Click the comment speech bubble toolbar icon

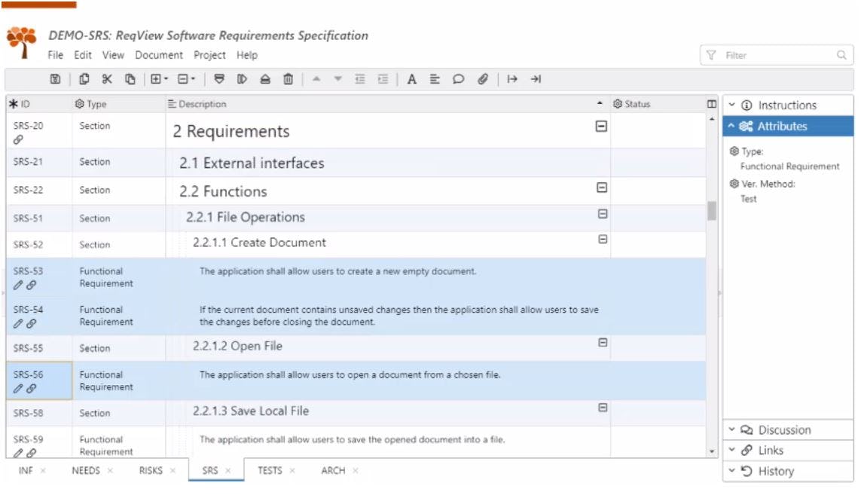pyautogui.click(x=459, y=78)
